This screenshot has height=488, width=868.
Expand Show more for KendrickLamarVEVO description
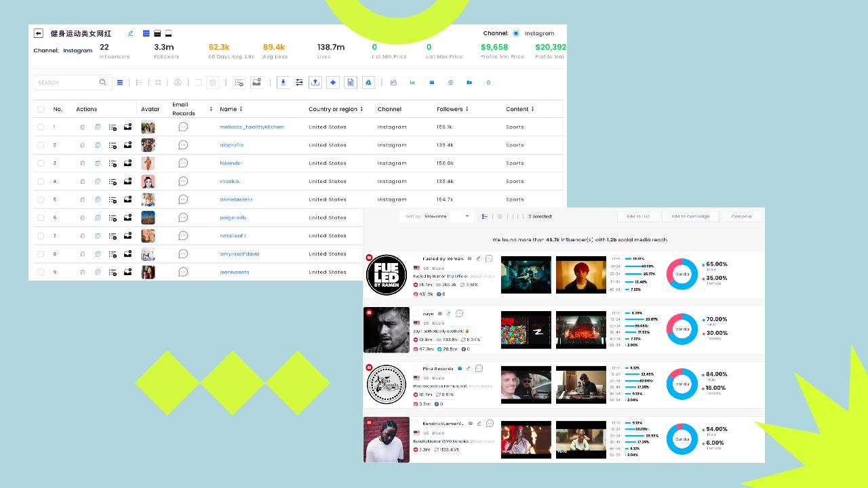click(x=483, y=441)
